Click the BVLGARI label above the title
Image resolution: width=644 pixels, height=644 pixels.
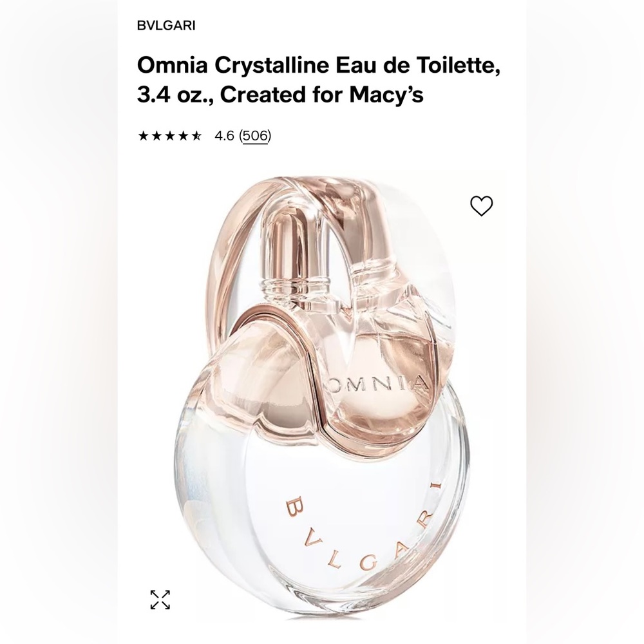pos(165,24)
